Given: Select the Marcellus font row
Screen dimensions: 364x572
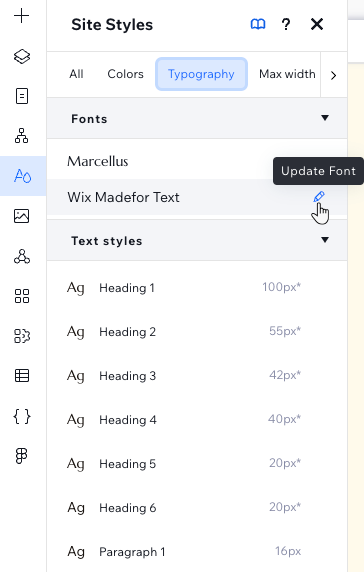Looking at the screenshot, I should coord(197,161).
